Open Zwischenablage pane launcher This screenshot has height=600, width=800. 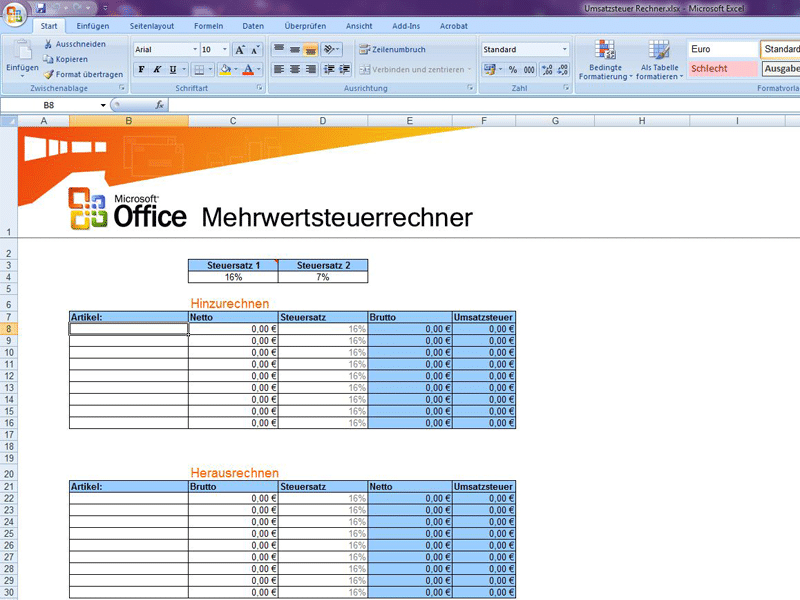pos(122,88)
